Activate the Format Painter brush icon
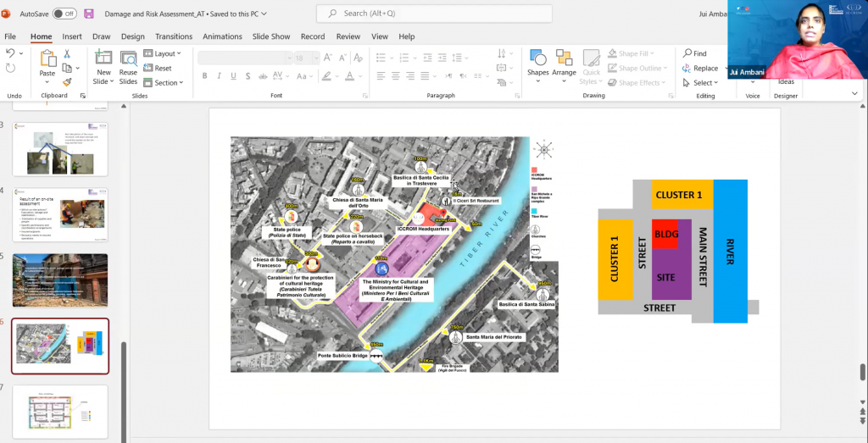 [67, 82]
